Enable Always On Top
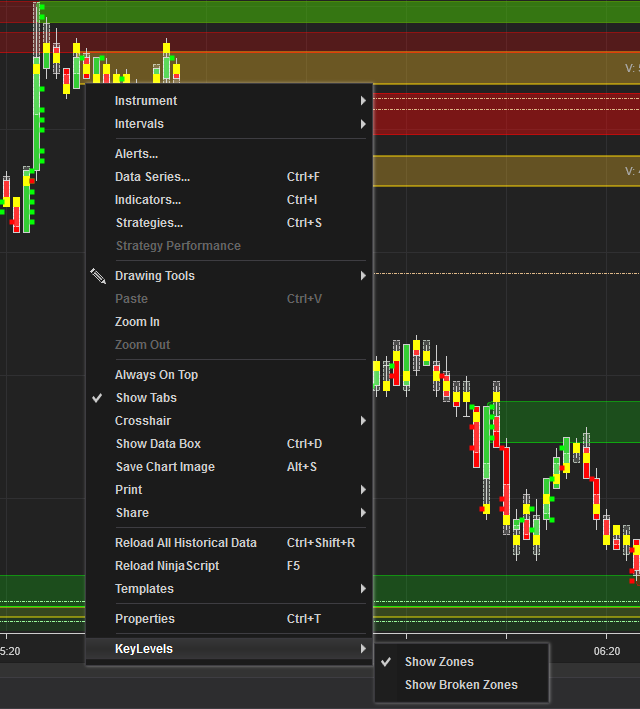This screenshot has width=640, height=709. point(156,375)
